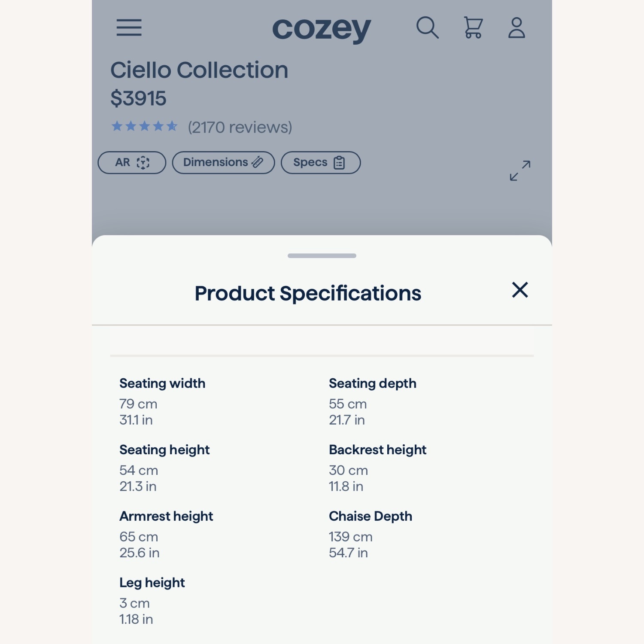Click the Seating width label
The height and width of the screenshot is (644, 644).
click(x=162, y=383)
